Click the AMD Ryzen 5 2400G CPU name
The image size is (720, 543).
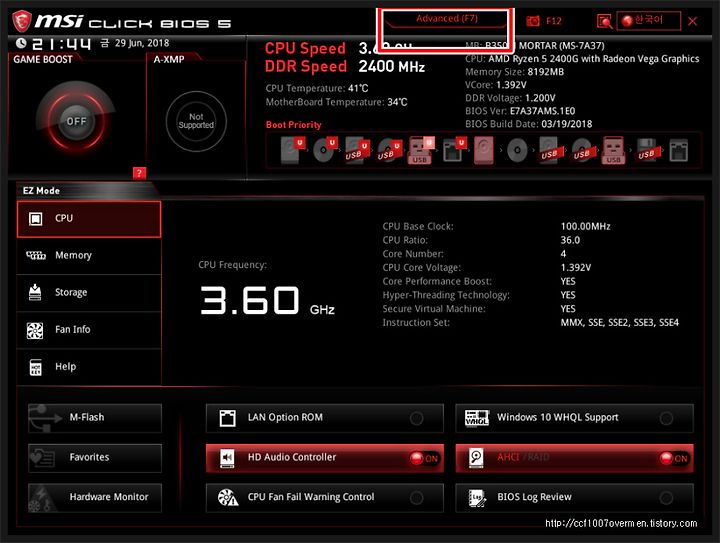coord(594,59)
